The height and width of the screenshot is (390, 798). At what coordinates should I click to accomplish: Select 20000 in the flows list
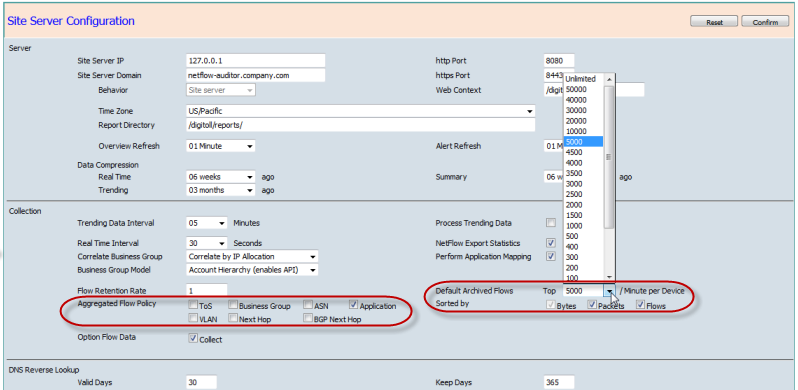coord(584,121)
